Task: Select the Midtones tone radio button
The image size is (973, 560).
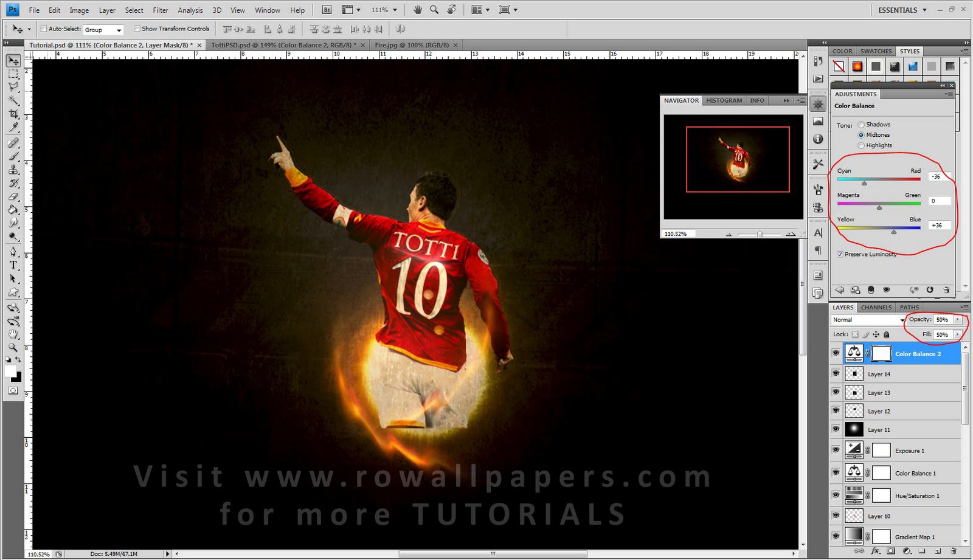Action: tap(861, 135)
